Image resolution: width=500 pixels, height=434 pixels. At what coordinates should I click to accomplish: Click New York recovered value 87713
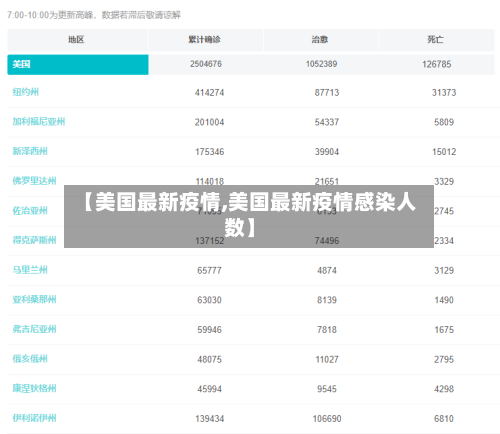coord(327,93)
